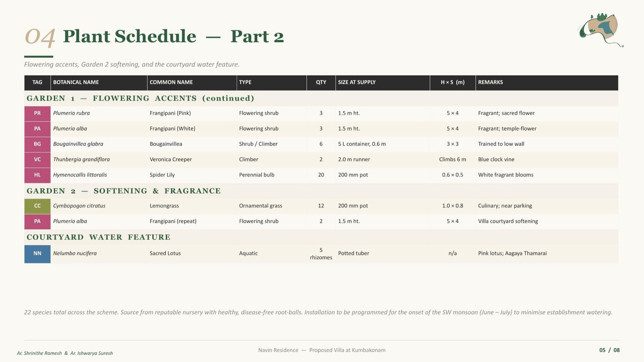644x362 pixels.
Task: Click the PA tag beside Frangipani (White)
Action: 37,129
